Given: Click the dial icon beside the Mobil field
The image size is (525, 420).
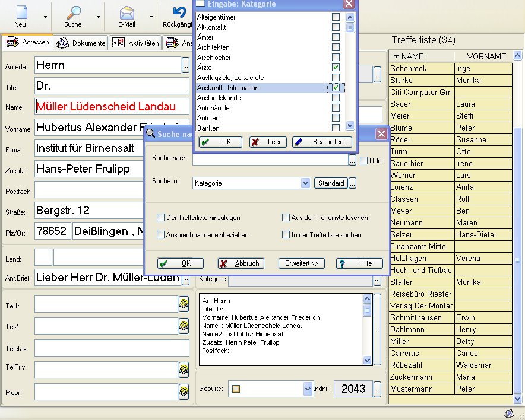Looking at the screenshot, I should [184, 392].
